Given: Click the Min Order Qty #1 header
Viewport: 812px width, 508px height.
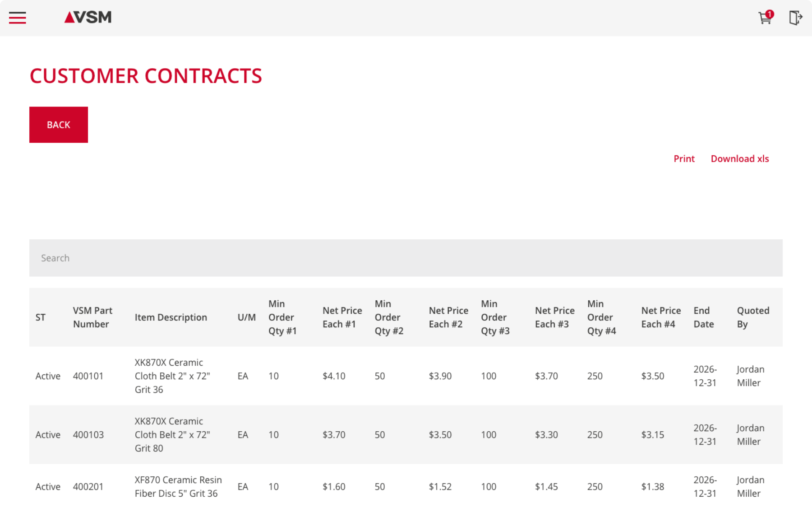Looking at the screenshot, I should [282, 317].
